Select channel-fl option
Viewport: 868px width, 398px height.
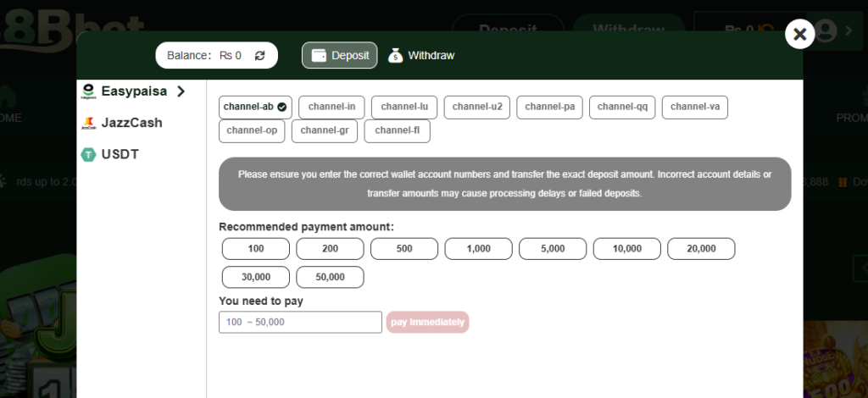click(x=397, y=131)
